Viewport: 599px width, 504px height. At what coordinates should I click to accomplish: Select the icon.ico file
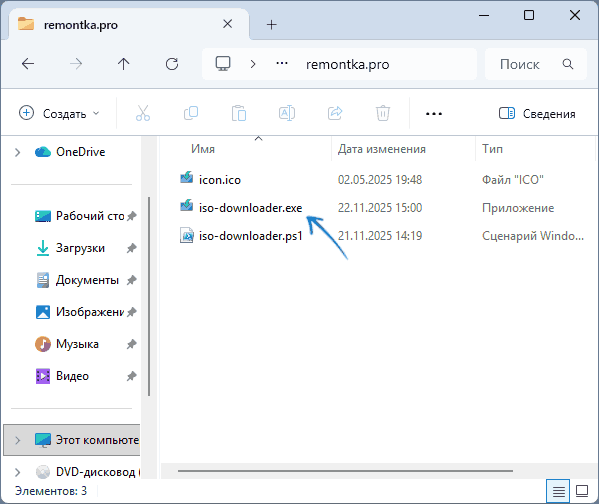pos(220,180)
